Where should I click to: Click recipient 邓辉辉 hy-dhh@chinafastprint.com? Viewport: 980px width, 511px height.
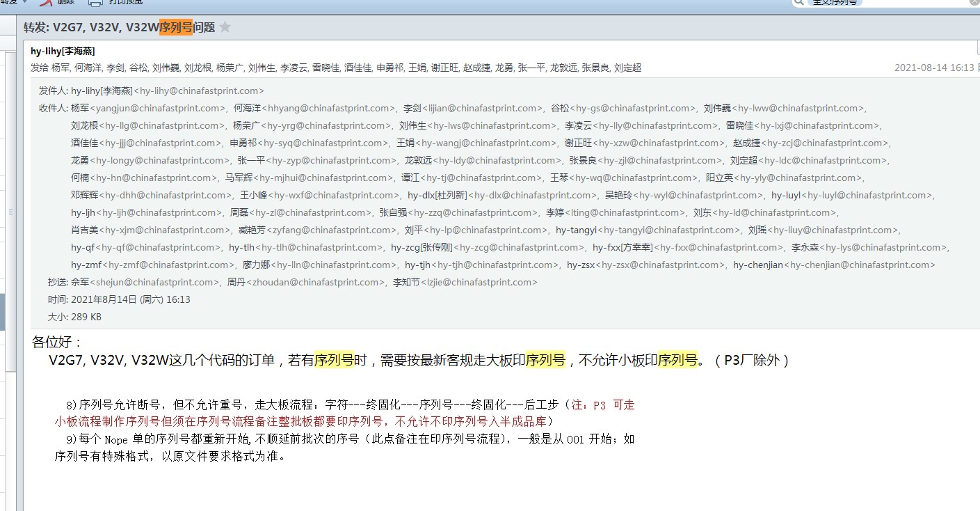(x=152, y=195)
